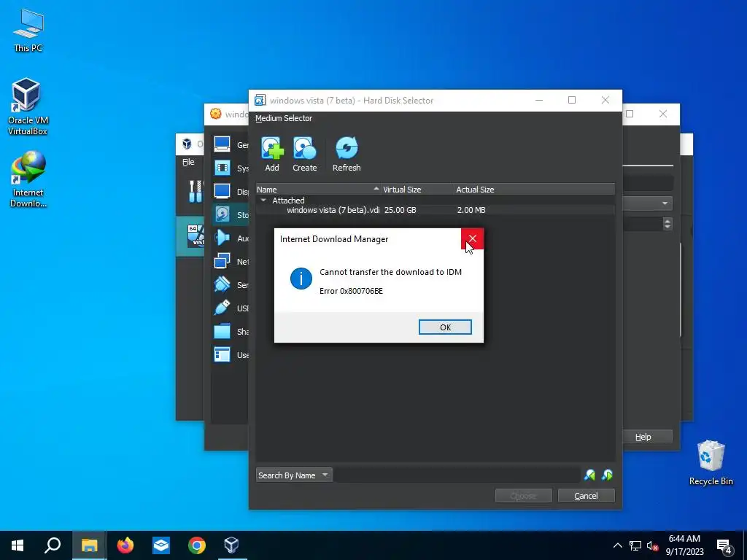The width and height of the screenshot is (747, 560).
Task: Click the Tools icon in VirtualBox Manager
Action: point(196,191)
